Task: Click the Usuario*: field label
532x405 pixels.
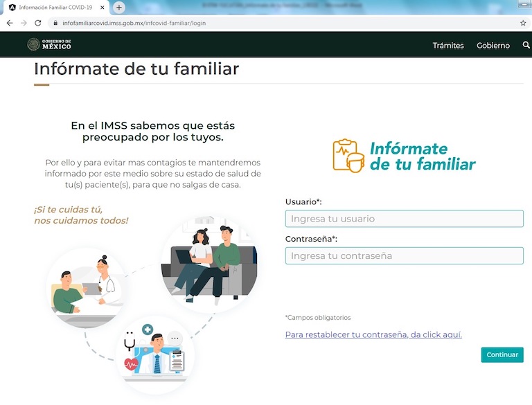Action: click(303, 202)
